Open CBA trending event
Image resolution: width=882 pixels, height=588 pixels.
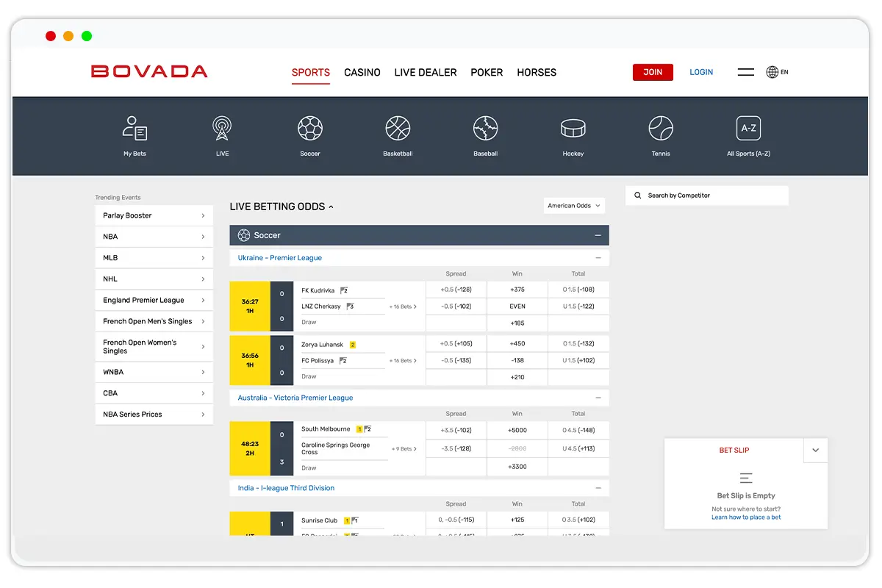pyautogui.click(x=154, y=393)
